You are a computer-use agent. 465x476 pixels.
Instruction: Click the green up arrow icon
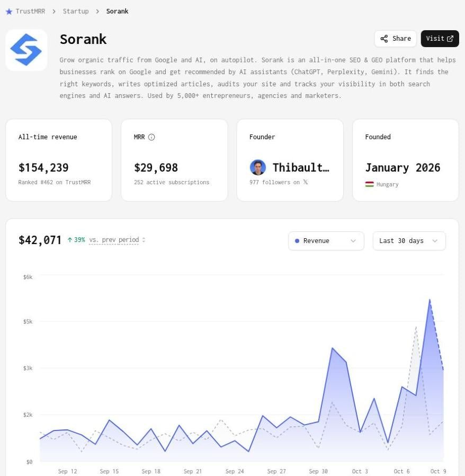click(x=70, y=240)
